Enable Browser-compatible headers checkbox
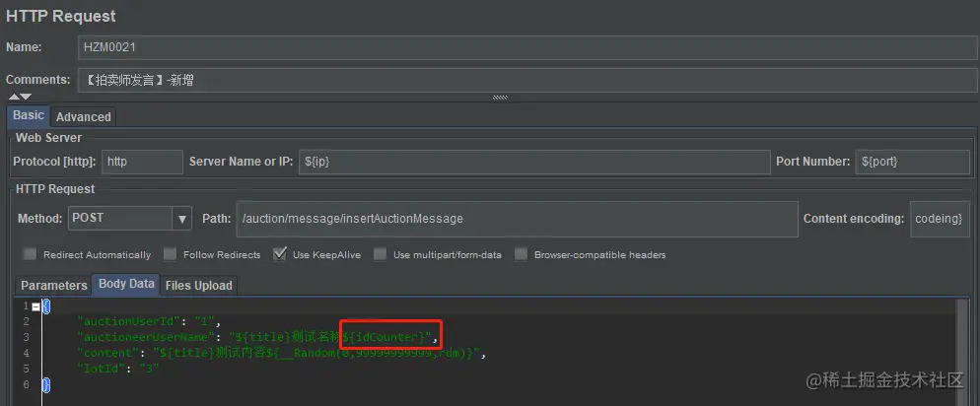The height and width of the screenshot is (406, 980). point(521,254)
